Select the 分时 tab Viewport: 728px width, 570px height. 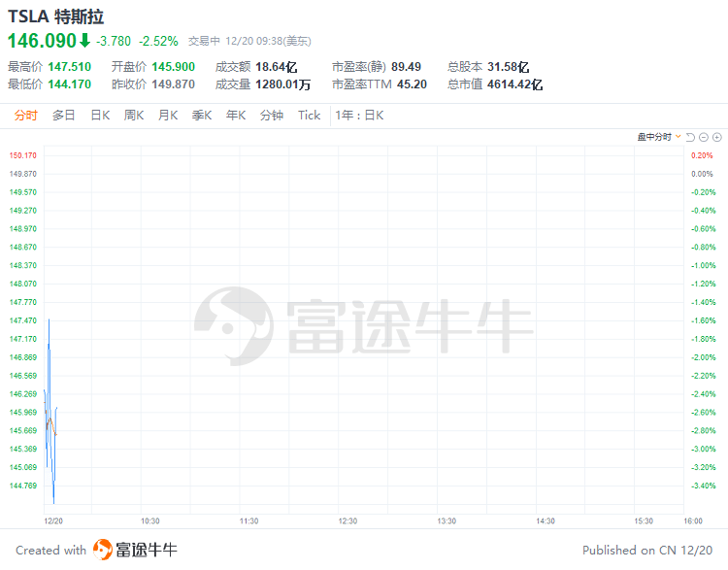(25, 116)
